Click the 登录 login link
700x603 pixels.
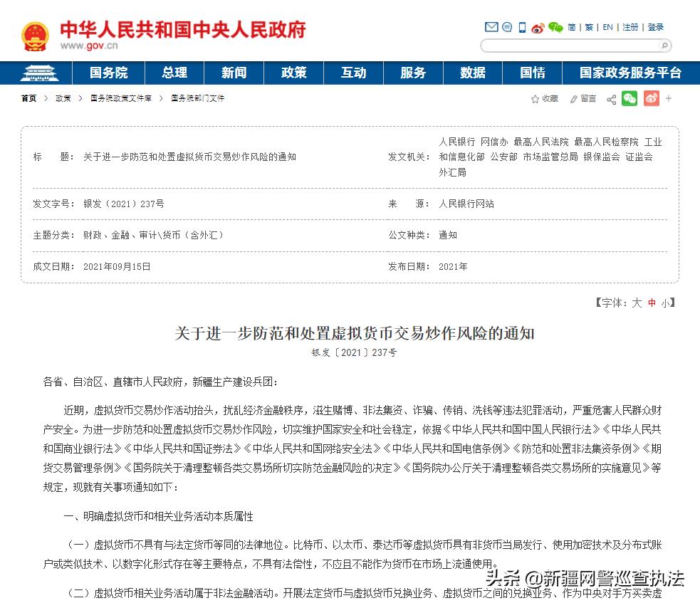(x=656, y=27)
